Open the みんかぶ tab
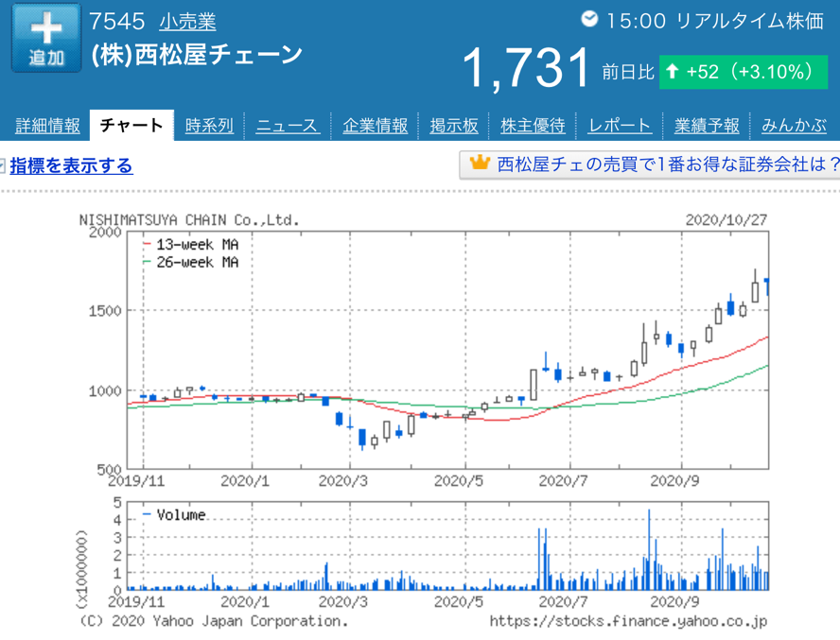 pos(794,126)
